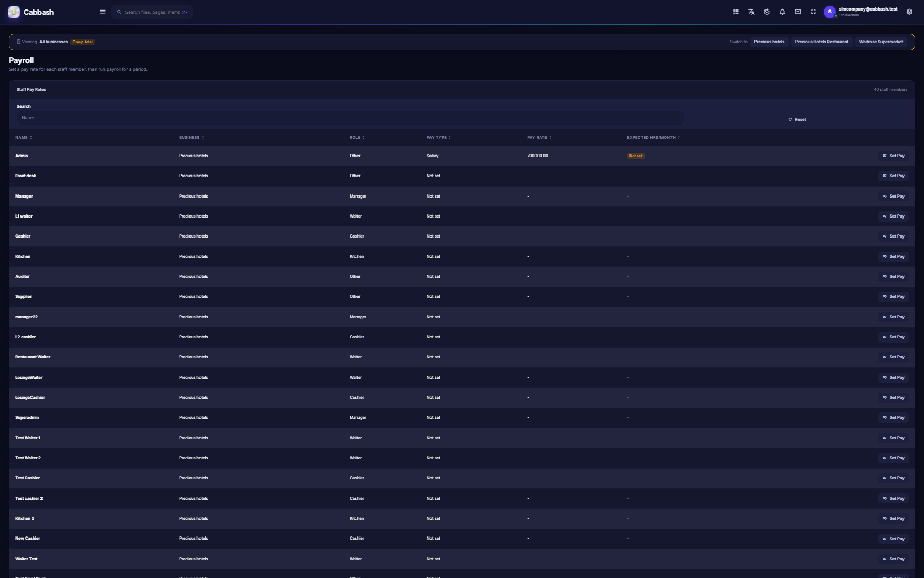Focus the top search files field
The image size is (924, 578).
(152, 12)
